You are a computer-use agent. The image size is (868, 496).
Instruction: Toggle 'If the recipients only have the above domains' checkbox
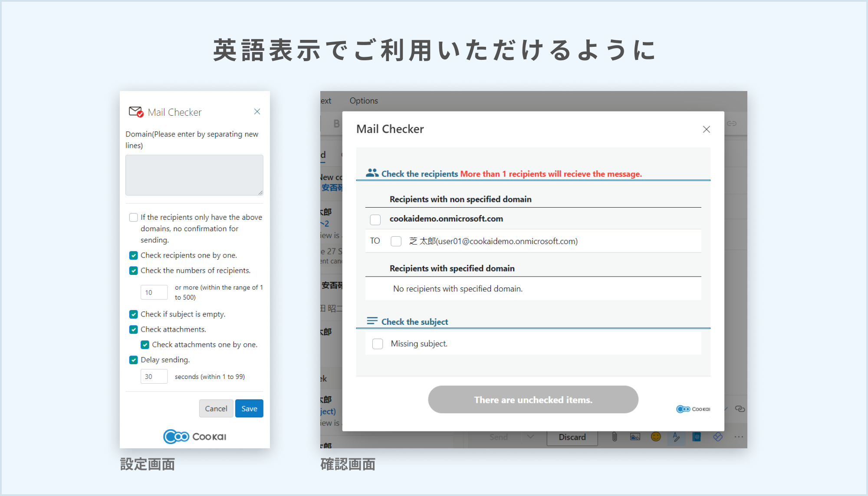pos(133,217)
